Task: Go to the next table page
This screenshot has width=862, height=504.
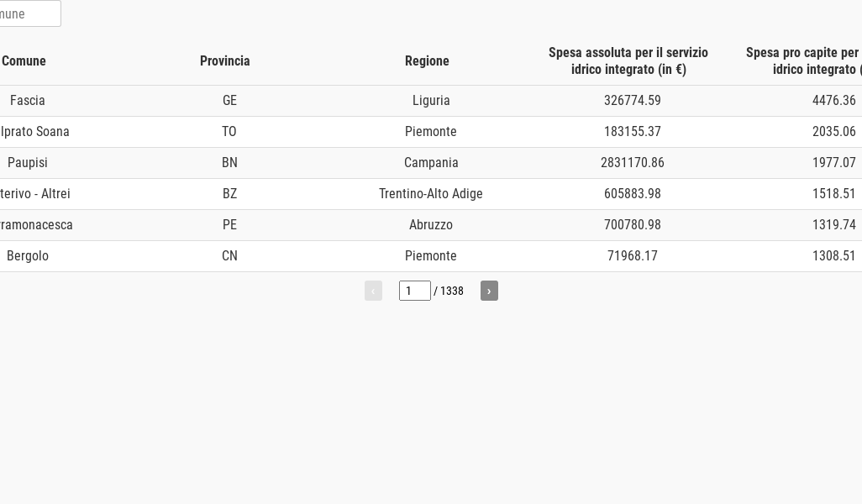Action: pyautogui.click(x=489, y=291)
